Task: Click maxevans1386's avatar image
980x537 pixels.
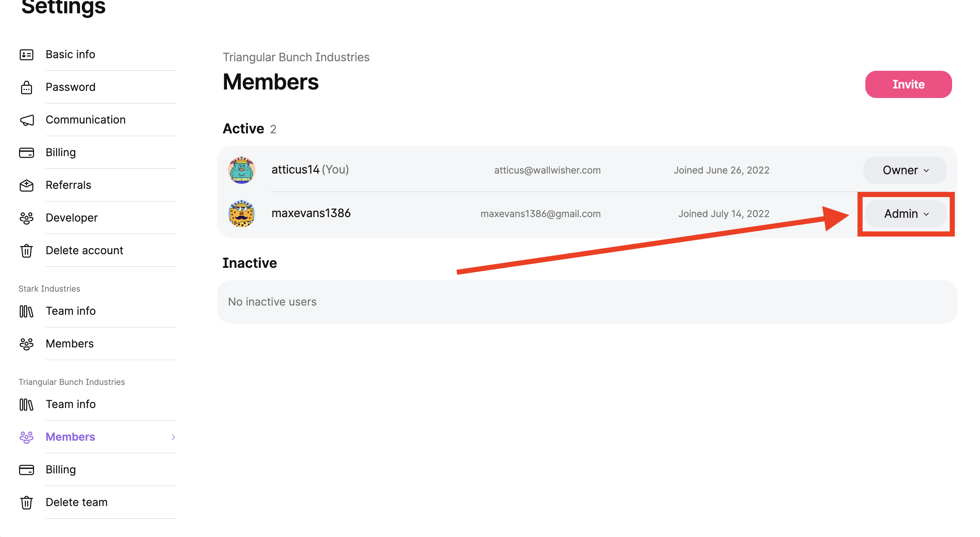Action: (x=242, y=213)
